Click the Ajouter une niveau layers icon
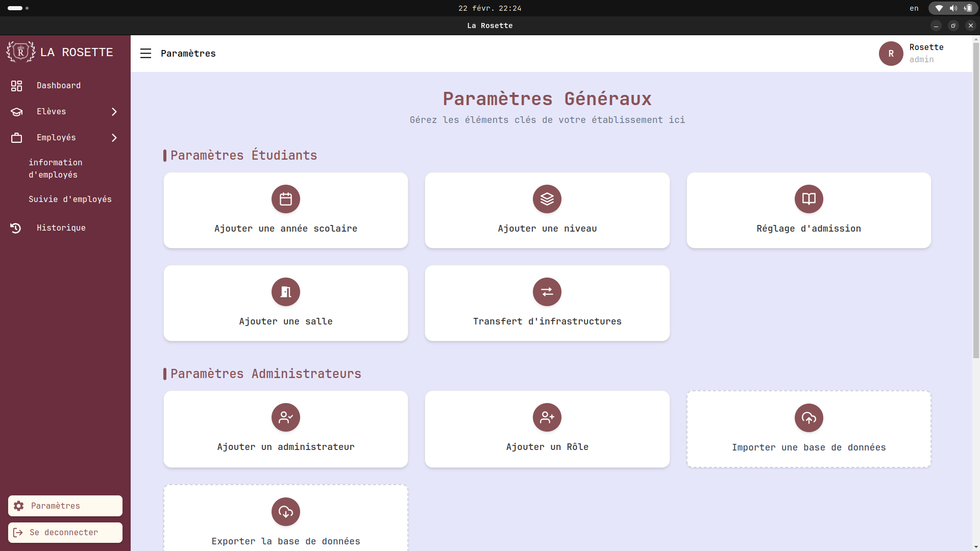This screenshot has width=980, height=551. click(547, 199)
